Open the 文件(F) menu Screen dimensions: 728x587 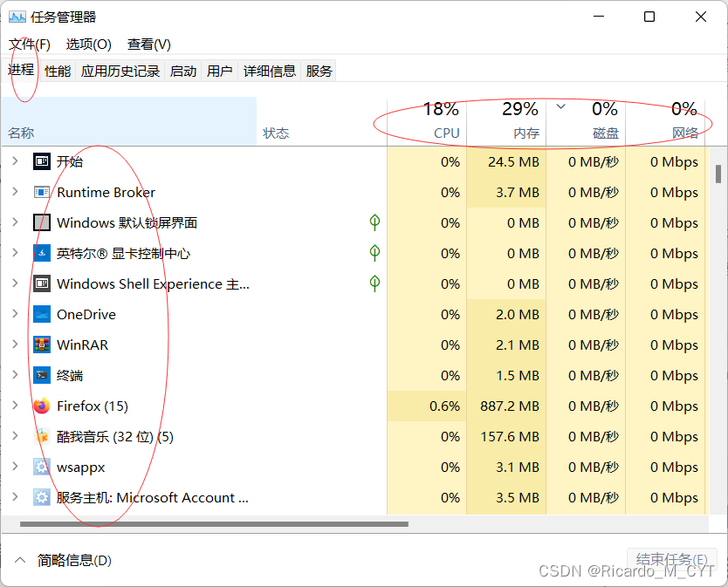click(30, 44)
